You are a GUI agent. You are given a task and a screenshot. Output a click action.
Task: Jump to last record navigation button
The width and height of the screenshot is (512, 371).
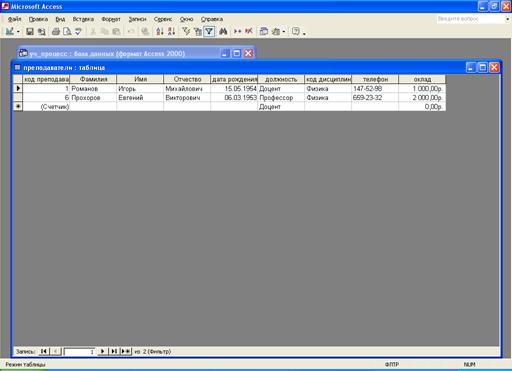[x=114, y=351]
